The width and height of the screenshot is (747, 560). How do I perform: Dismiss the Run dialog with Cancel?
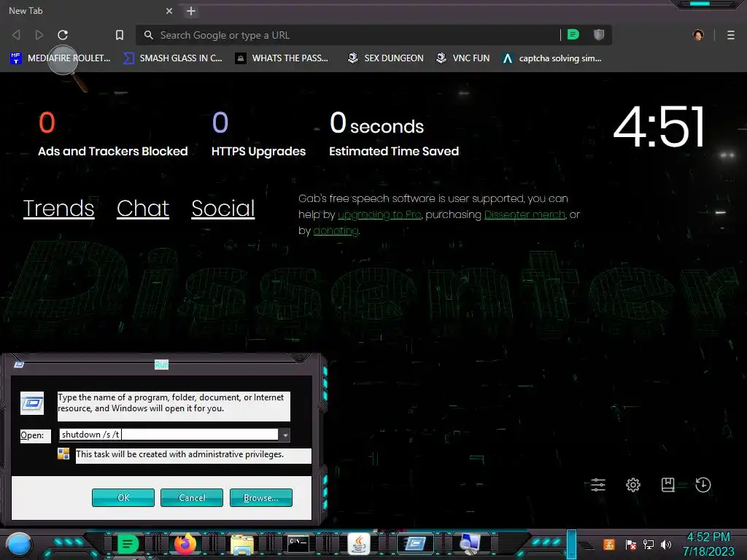[192, 497]
